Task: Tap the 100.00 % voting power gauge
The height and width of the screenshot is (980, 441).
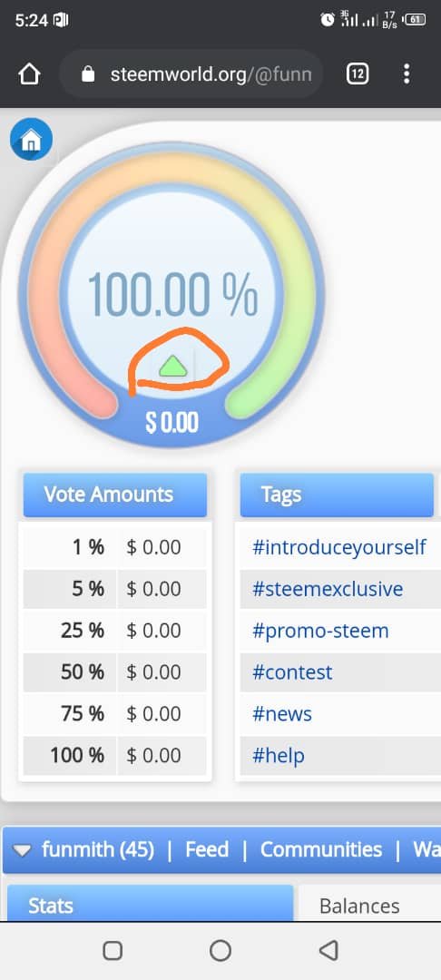Action: 171,294
